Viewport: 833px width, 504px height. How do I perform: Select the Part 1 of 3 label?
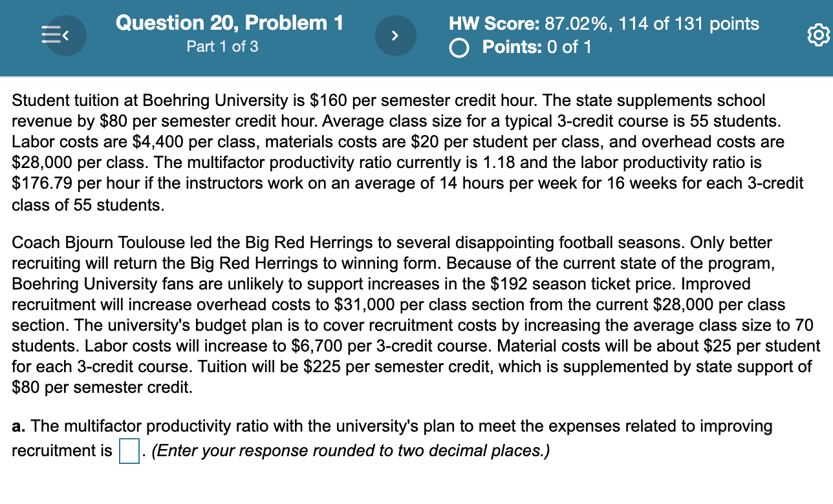(222, 47)
